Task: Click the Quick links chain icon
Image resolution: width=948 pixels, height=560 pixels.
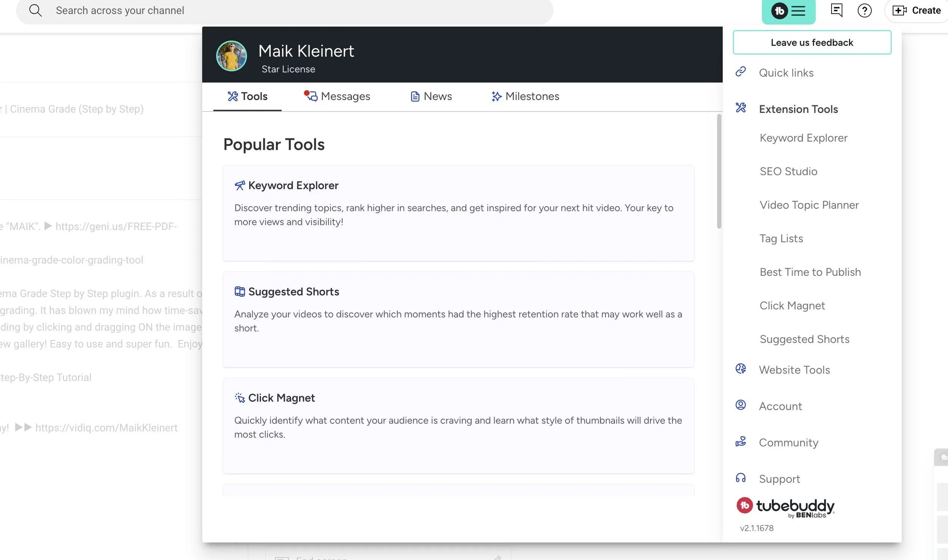Action: [741, 72]
